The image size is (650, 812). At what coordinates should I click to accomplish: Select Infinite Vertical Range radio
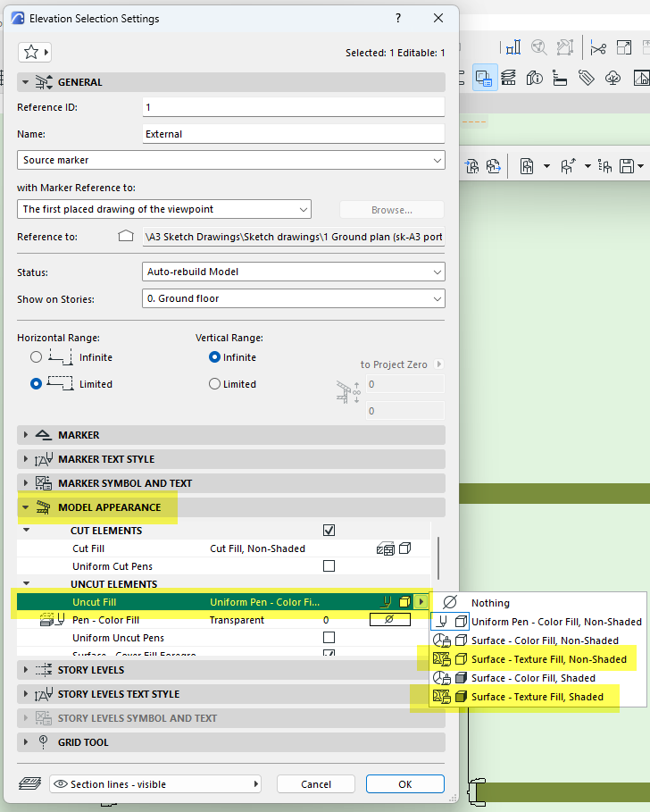214,357
